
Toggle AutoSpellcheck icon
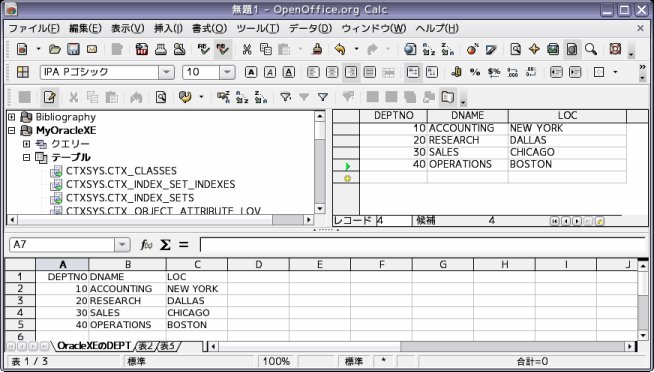(223, 50)
